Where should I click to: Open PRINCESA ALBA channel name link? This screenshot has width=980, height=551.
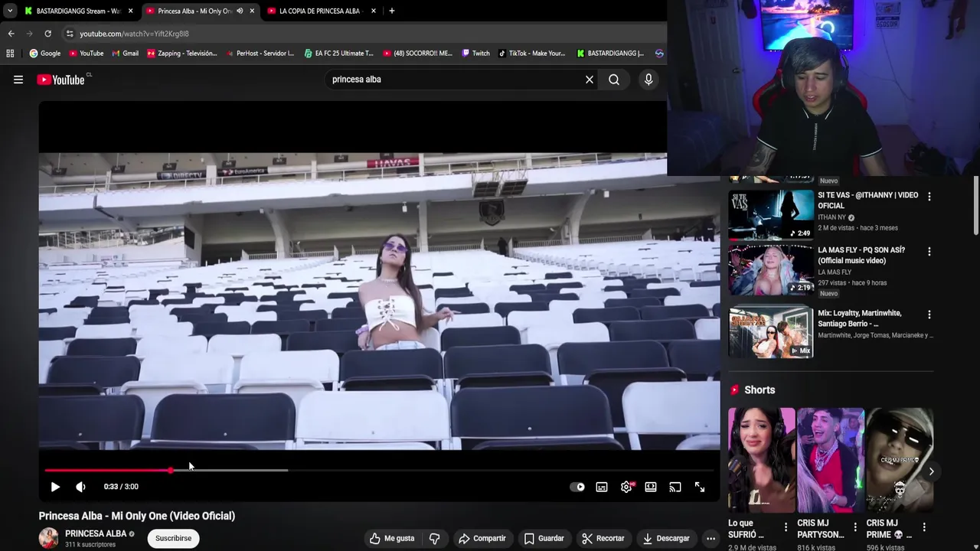pos(96,533)
